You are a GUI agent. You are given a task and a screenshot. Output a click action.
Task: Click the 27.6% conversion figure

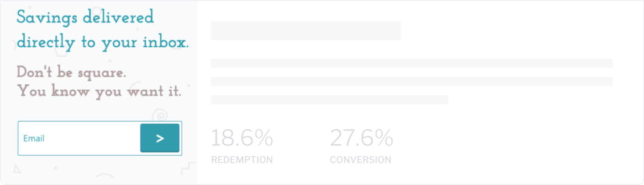tap(361, 138)
